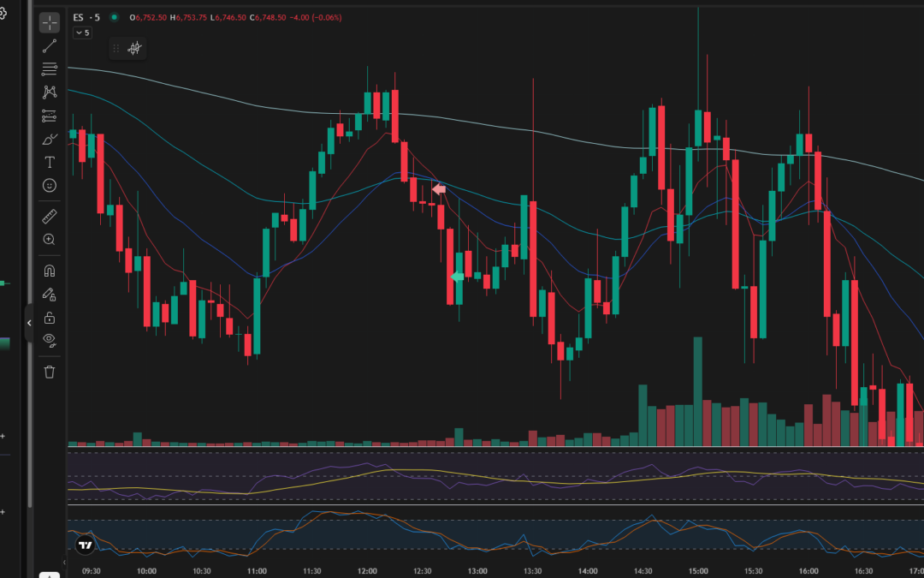Image resolution: width=924 pixels, height=578 pixels.
Task: Click the ES symbol to open symbol search
Action: coord(78,15)
